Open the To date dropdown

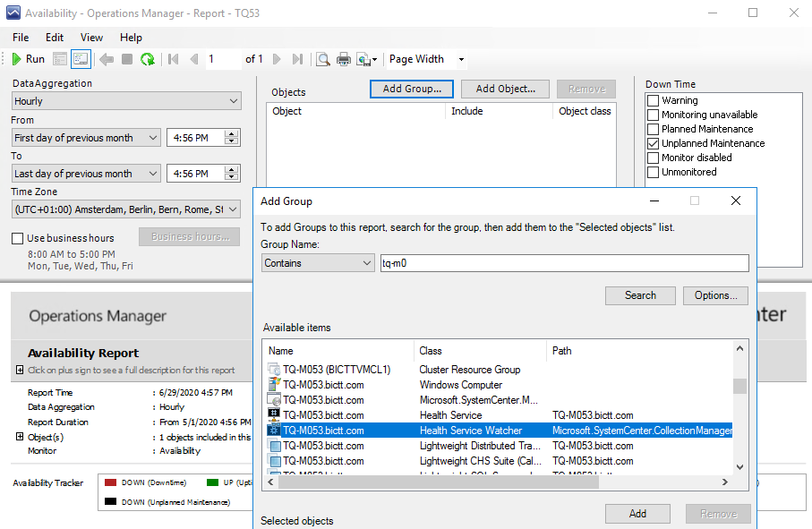tap(86, 174)
